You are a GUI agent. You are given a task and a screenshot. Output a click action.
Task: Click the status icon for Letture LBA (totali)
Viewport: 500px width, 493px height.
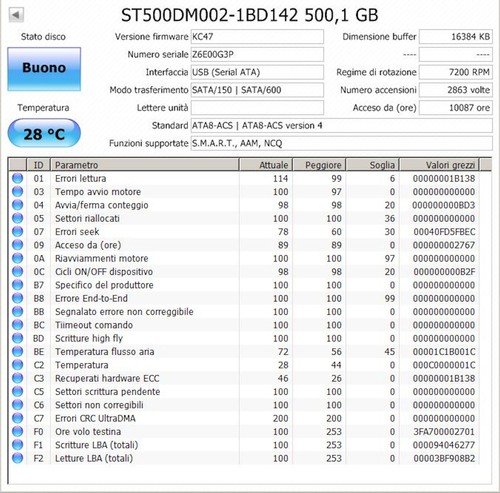click(17, 458)
